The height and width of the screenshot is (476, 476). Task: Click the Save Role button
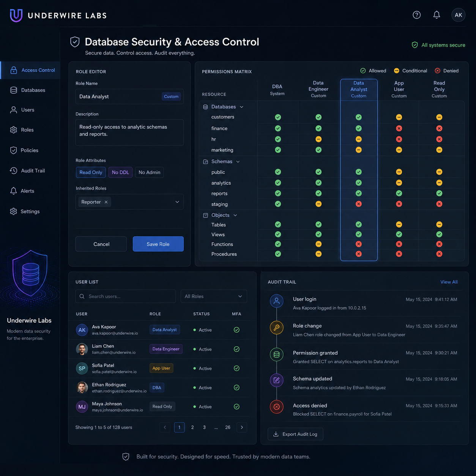coord(158,244)
